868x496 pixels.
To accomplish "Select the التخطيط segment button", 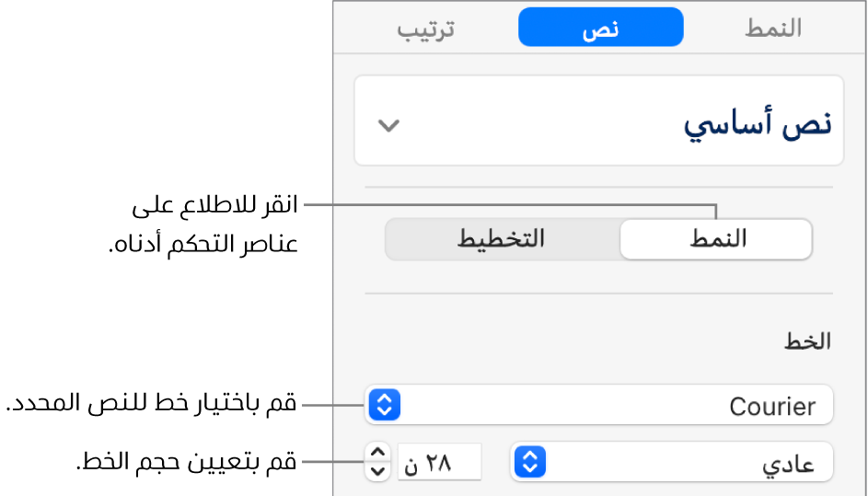I will [x=502, y=240].
